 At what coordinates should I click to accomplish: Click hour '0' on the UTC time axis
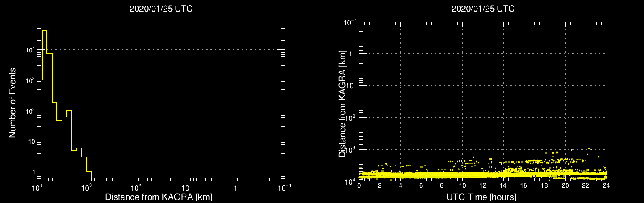coord(359,186)
